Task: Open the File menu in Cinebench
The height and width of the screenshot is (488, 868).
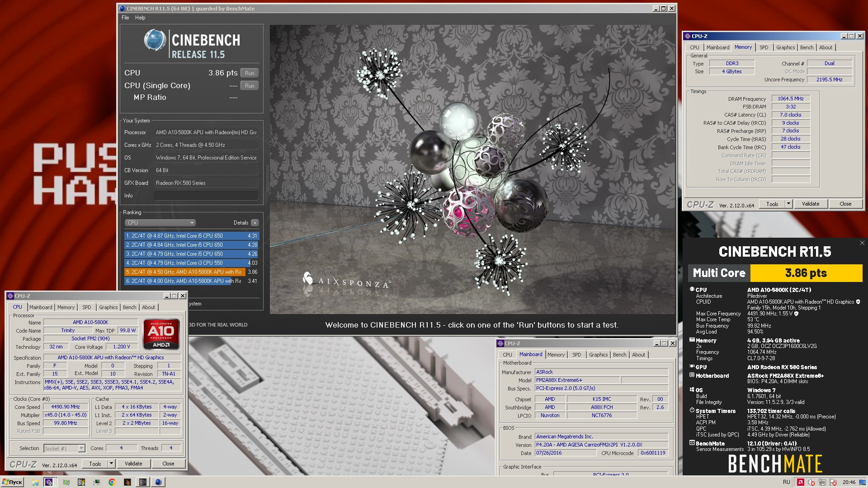Action: pos(125,18)
